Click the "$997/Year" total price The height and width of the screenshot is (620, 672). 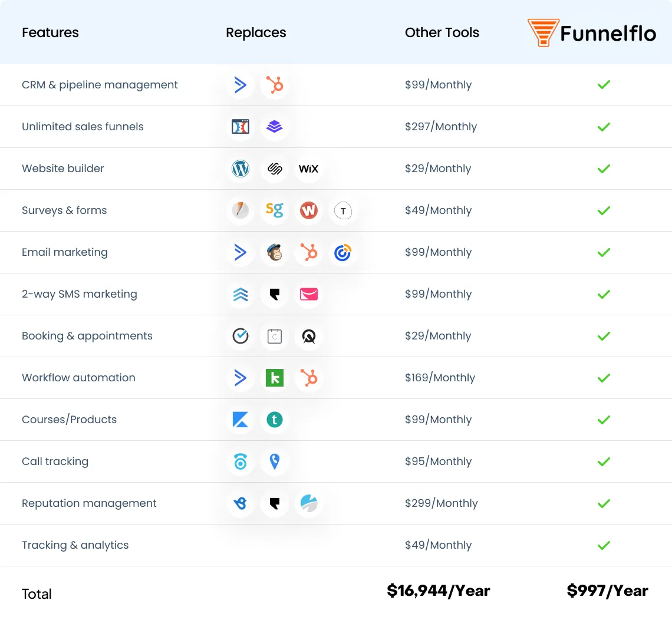(x=607, y=591)
